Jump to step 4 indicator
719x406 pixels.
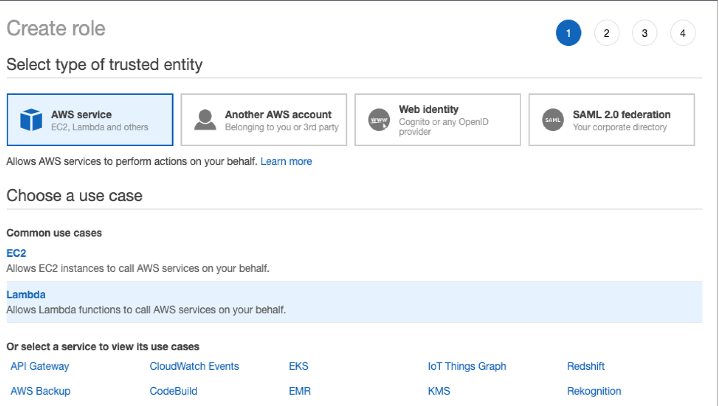(x=683, y=33)
